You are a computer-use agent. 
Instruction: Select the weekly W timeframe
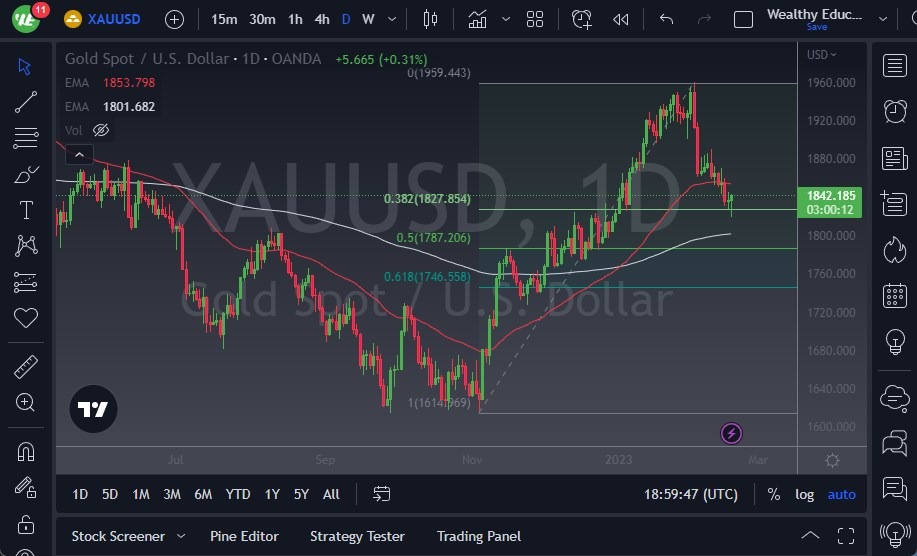pyautogui.click(x=368, y=19)
